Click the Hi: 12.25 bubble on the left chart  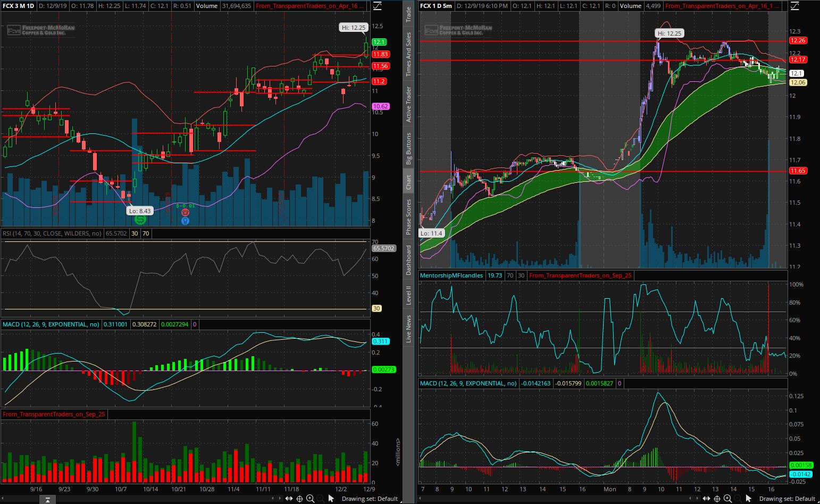pos(353,28)
